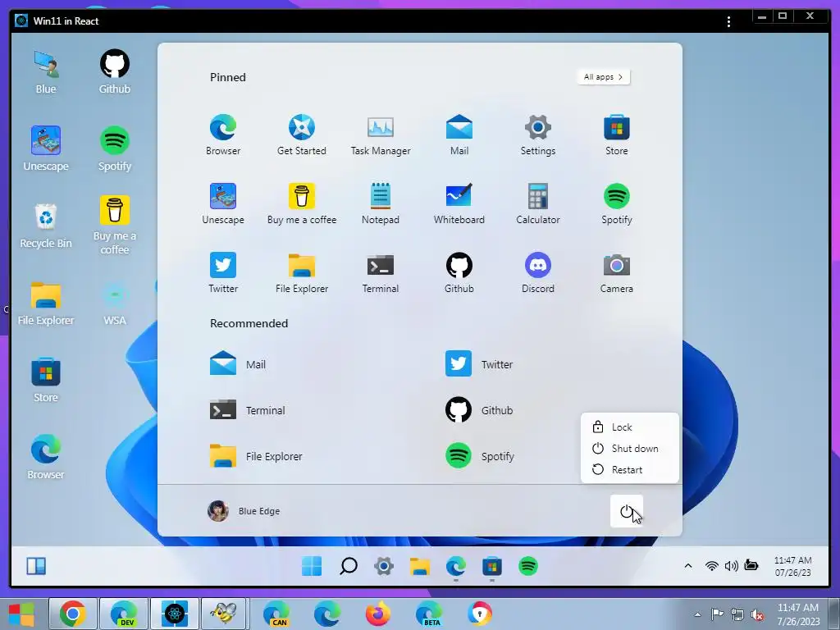Open inner taskbar clock 11:47 AM 07/26/23
This screenshot has width=840, height=630.
793,566
